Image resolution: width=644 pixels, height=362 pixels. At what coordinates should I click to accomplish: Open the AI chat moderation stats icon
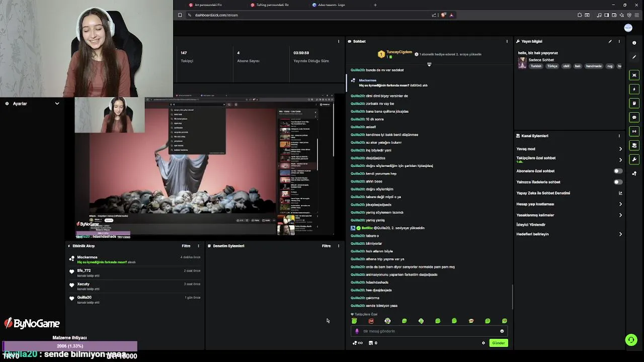coord(620,193)
